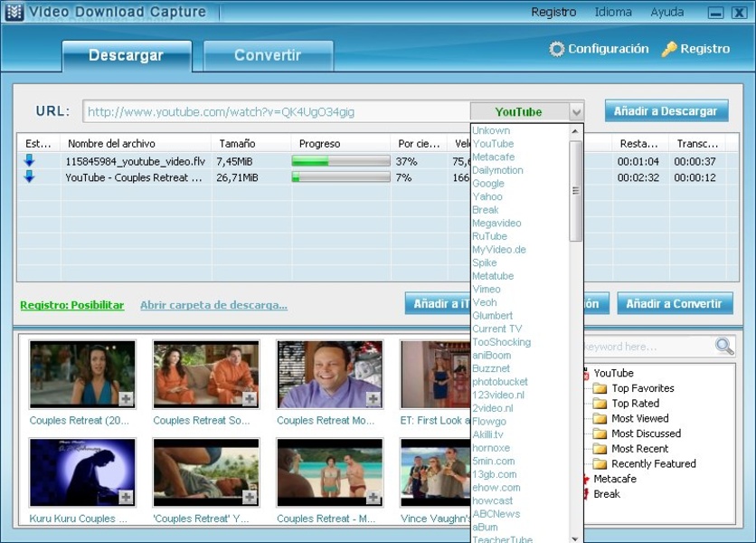The width and height of the screenshot is (756, 543).
Task: Click Configuración text button
Action: (x=608, y=49)
